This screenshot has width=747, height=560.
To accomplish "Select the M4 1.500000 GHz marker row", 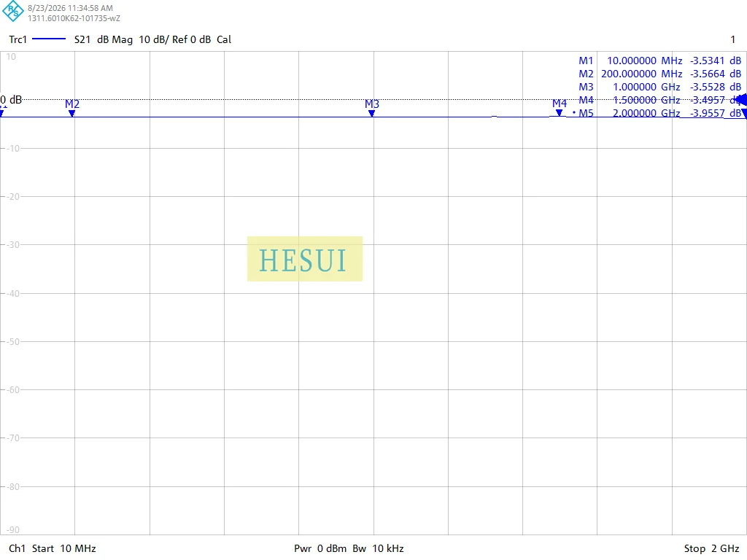I will [659, 100].
